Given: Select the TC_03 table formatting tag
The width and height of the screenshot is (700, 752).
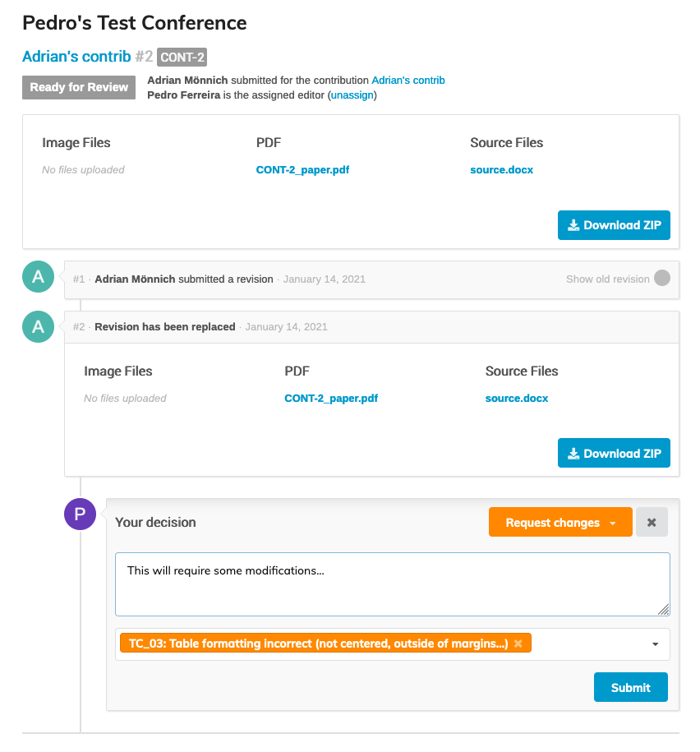Looking at the screenshot, I should pos(318,644).
